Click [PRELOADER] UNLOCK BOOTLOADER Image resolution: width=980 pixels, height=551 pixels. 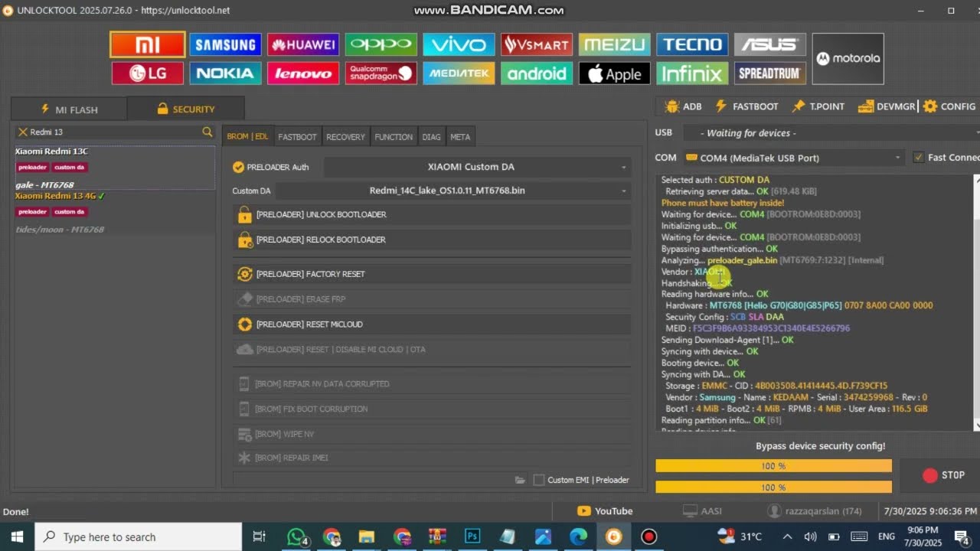coord(432,215)
